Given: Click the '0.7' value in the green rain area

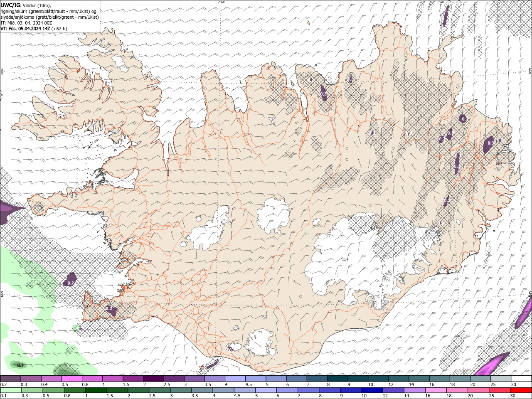Looking at the screenshot, I should (x=20, y=365).
